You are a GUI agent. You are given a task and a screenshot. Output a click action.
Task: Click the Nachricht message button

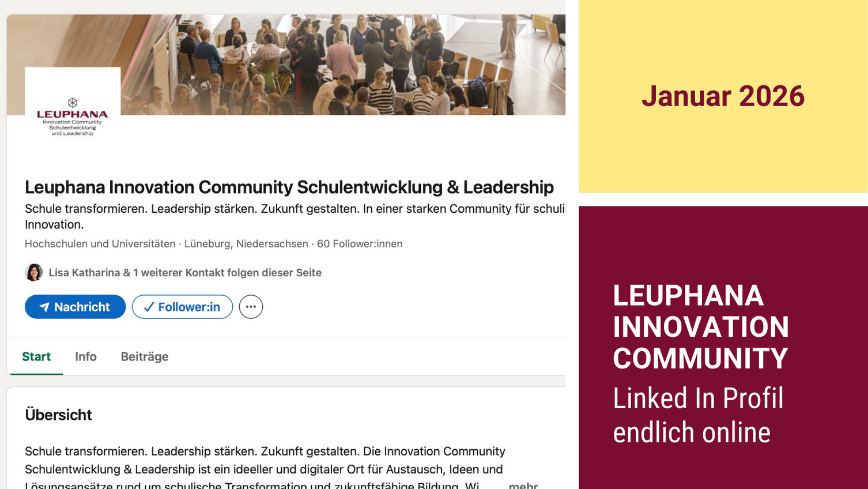tap(75, 307)
